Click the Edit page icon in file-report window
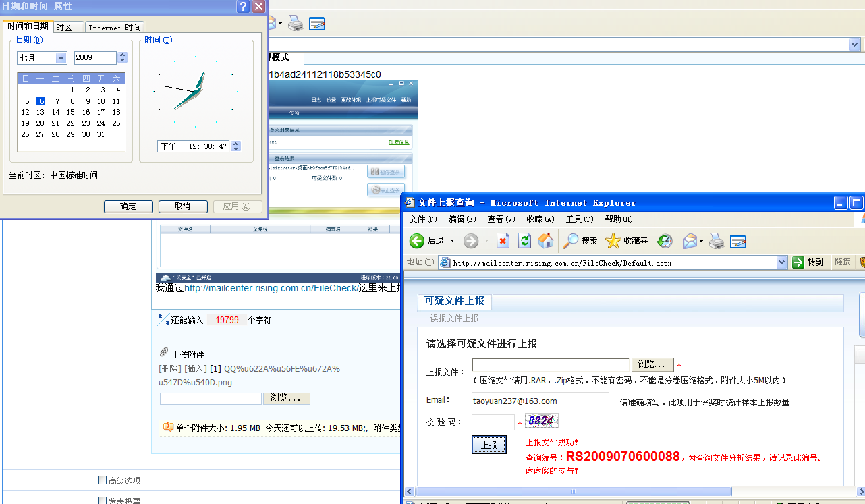The height and width of the screenshot is (504, 865). click(738, 241)
